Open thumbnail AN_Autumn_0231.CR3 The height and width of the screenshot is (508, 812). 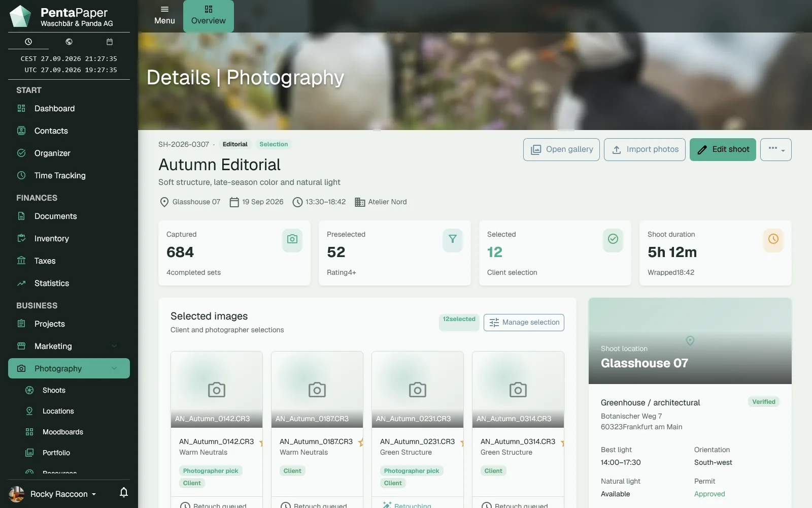(x=418, y=390)
